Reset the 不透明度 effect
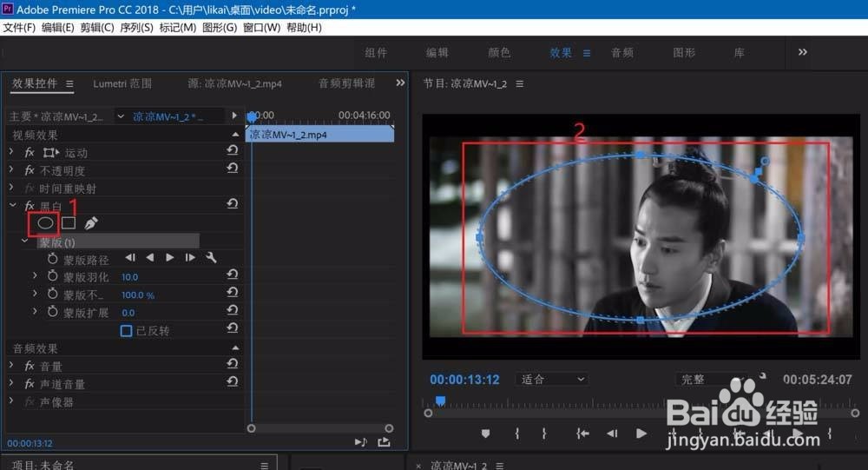The height and width of the screenshot is (470, 868). pos(233,168)
